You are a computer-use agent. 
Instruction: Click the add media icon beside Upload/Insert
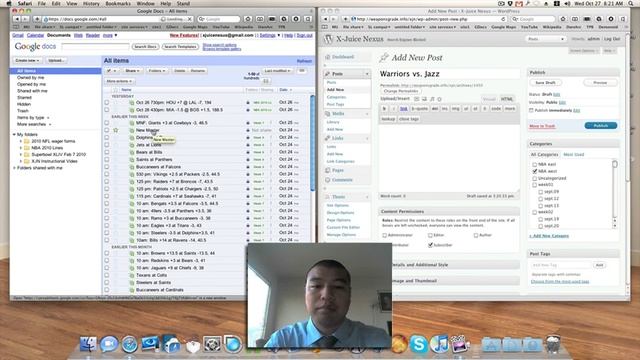pos(439,99)
